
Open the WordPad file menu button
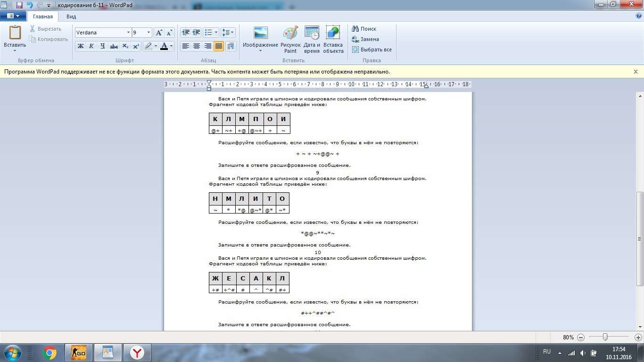(13, 16)
